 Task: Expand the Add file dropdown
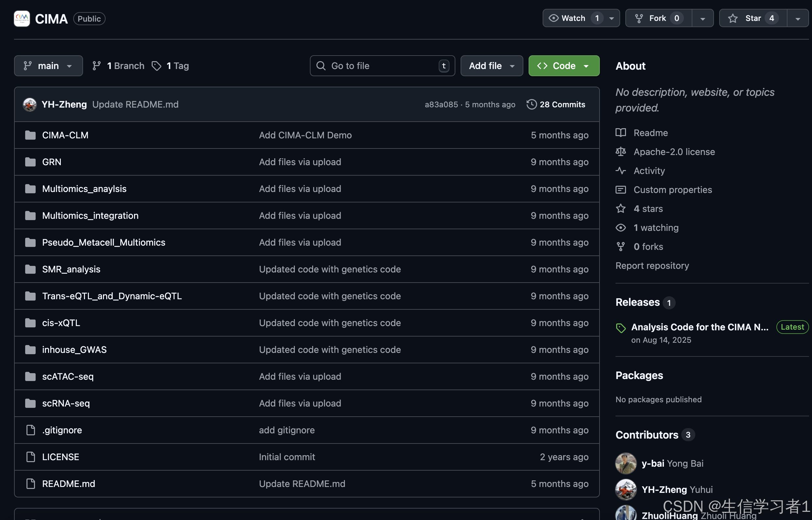tap(491, 66)
